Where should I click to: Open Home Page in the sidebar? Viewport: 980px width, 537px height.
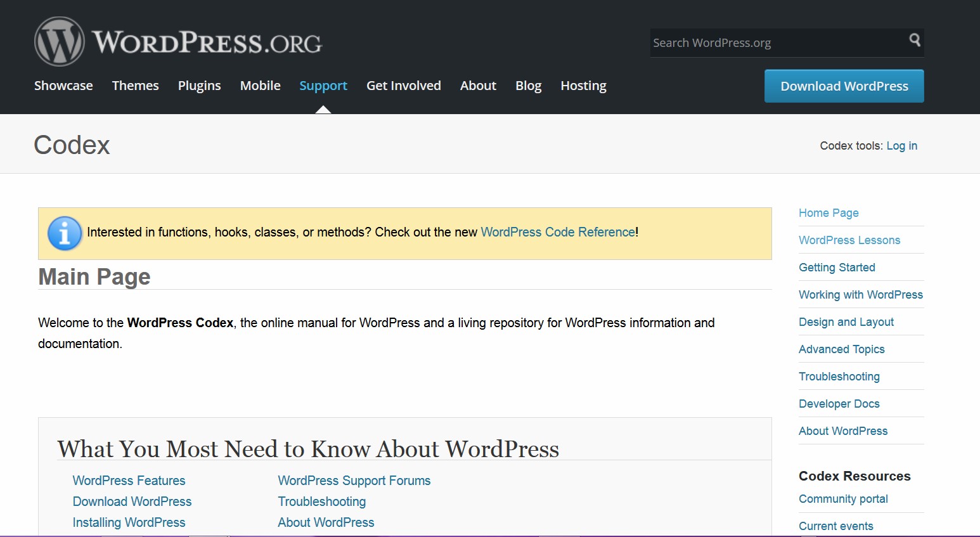pyautogui.click(x=829, y=213)
